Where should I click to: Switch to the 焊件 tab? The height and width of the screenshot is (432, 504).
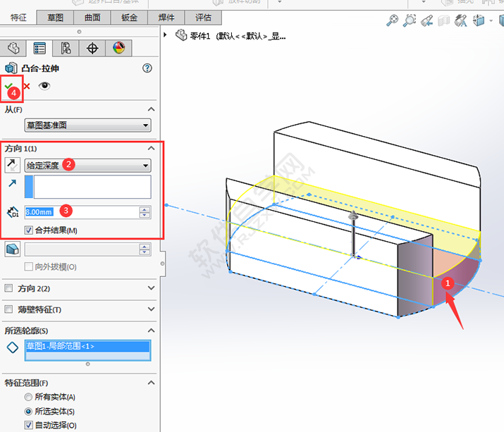click(x=166, y=18)
